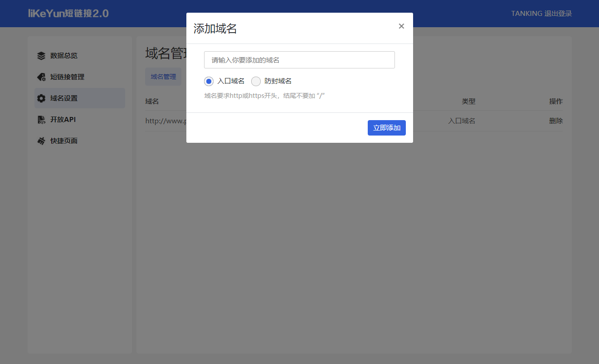
Task: Click the 立即添加 button
Action: (387, 128)
